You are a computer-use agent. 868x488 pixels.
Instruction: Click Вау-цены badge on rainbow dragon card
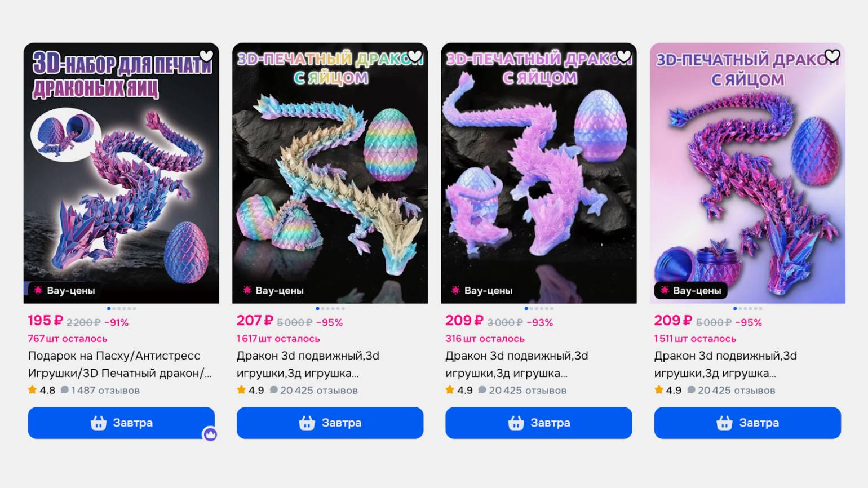(x=273, y=291)
